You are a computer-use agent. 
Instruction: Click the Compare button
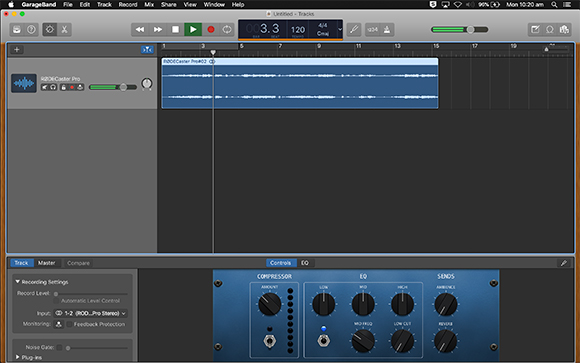[78, 263]
